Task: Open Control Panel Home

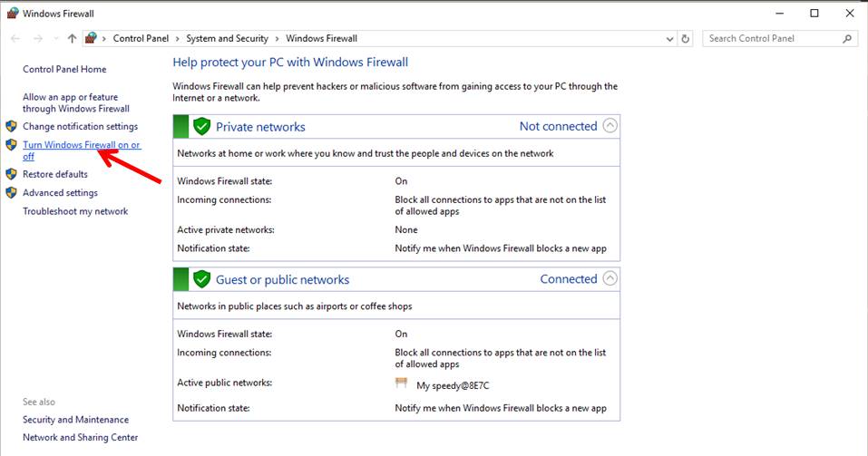Action: click(x=64, y=69)
